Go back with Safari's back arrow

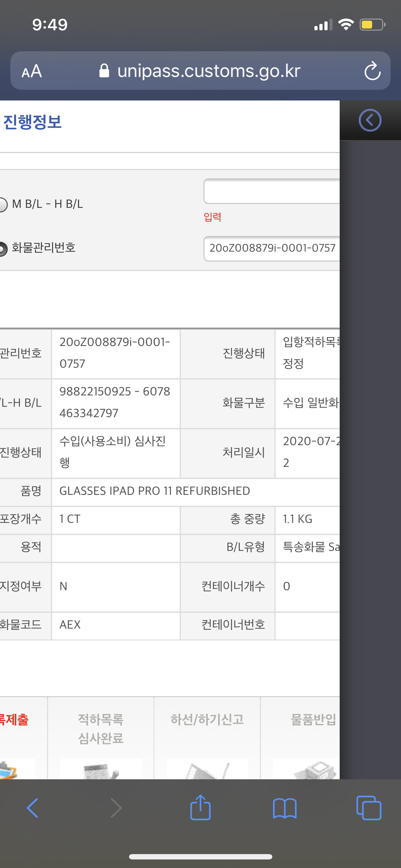click(32, 808)
